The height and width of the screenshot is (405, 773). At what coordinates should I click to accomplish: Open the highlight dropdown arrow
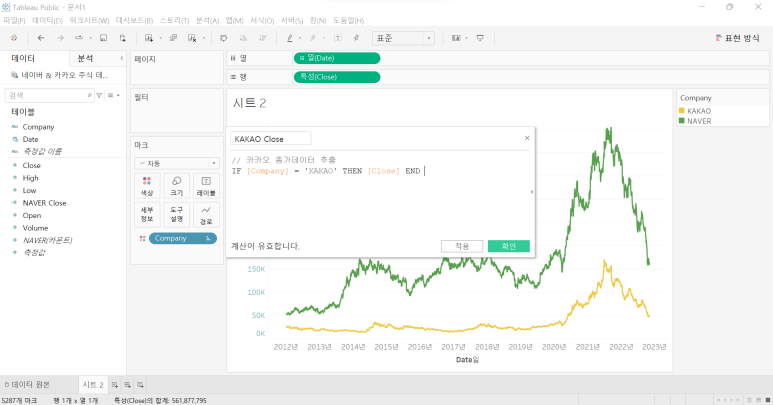click(x=300, y=38)
